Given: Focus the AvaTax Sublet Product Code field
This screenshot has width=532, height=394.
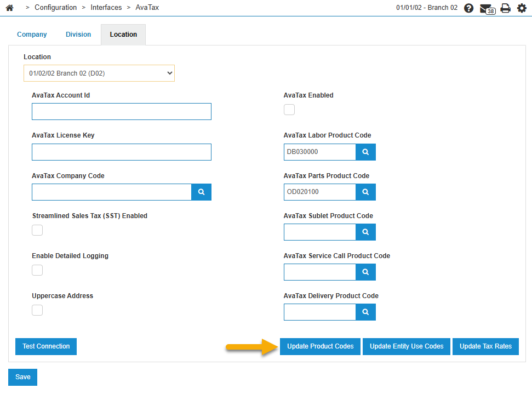Looking at the screenshot, I should (319, 232).
